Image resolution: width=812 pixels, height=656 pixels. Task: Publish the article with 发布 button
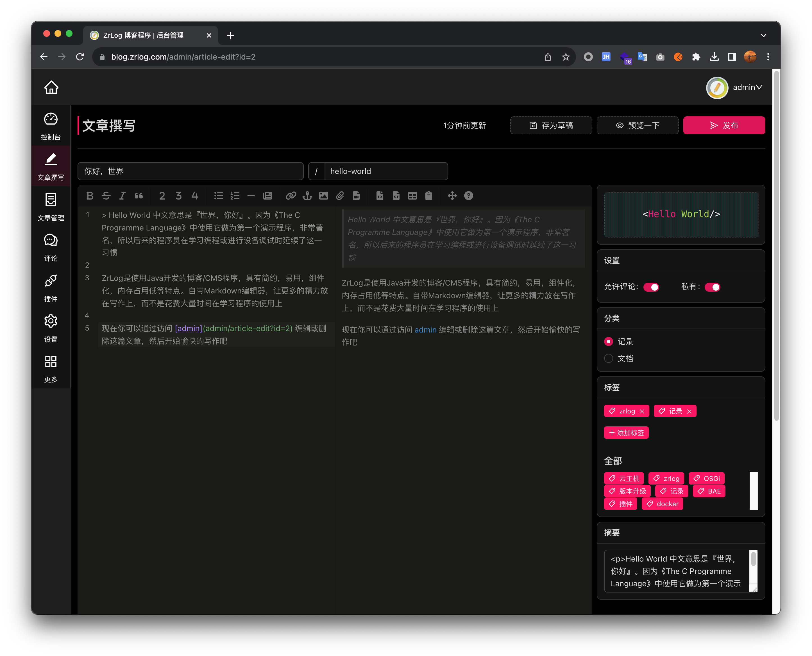point(724,125)
